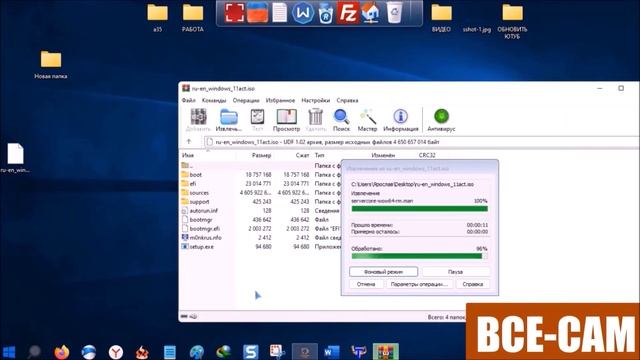Click the Тест toolbar icon in WinRAR
This screenshot has width=640, height=360.
tap(257, 120)
